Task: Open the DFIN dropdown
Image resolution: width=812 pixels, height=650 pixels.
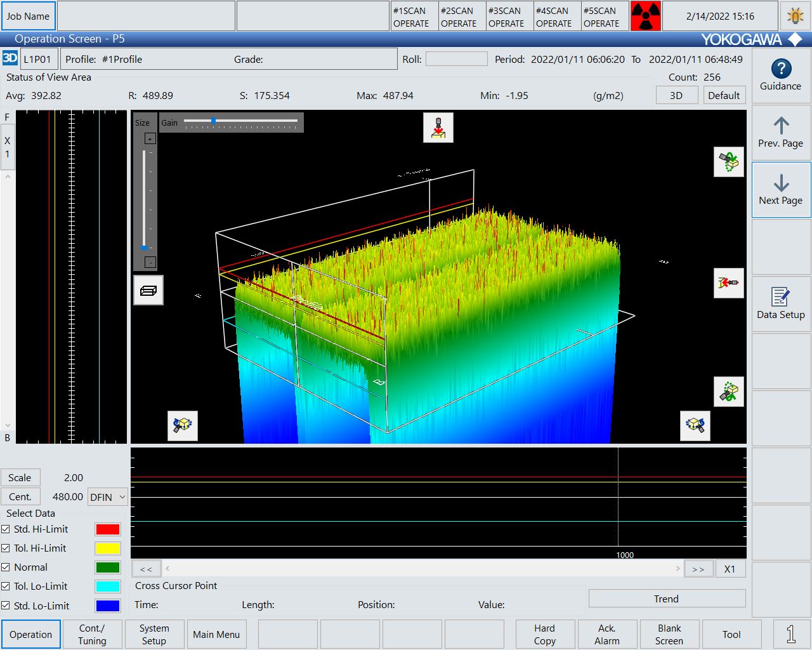Action: click(x=107, y=497)
